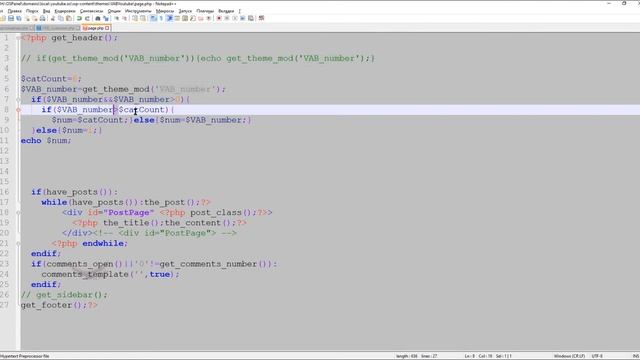The image size is (640, 360).
Task: Click the Redo arrow icon
Action: click(x=87, y=18)
